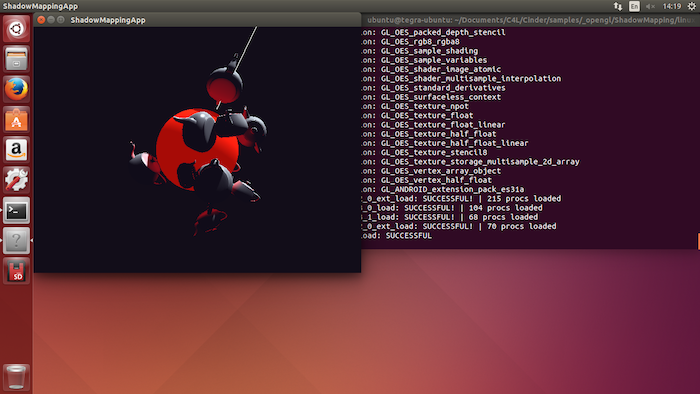
Task: Click the terminal text '70 procs loaded'
Action: (522, 226)
